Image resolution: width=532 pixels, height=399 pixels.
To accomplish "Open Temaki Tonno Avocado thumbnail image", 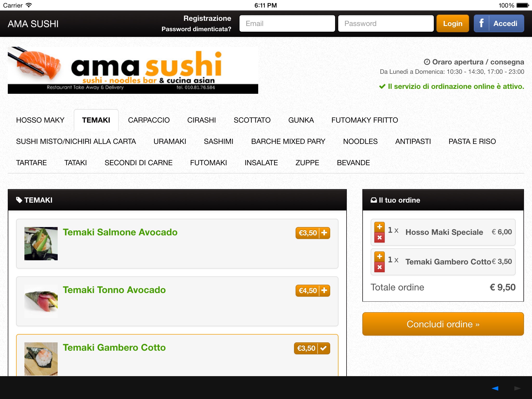I will coord(41,301).
